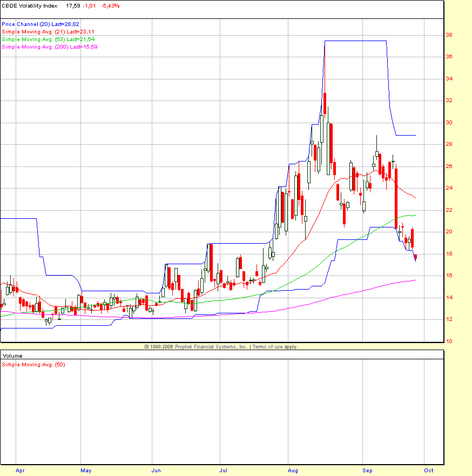The height and width of the screenshot is (476, 472).
Task: Click the Oct label on the time axis
Action: pos(429,471)
